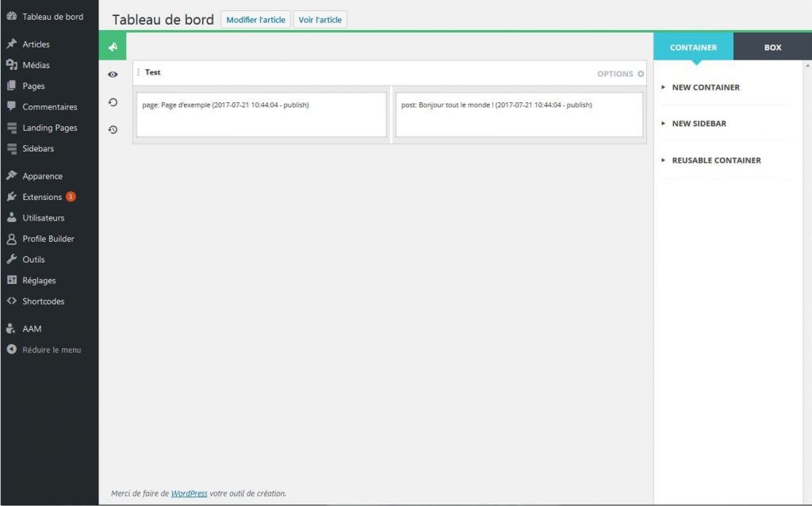Open the Pages menu label
Viewport: 812px width, 506px height.
click(x=33, y=86)
